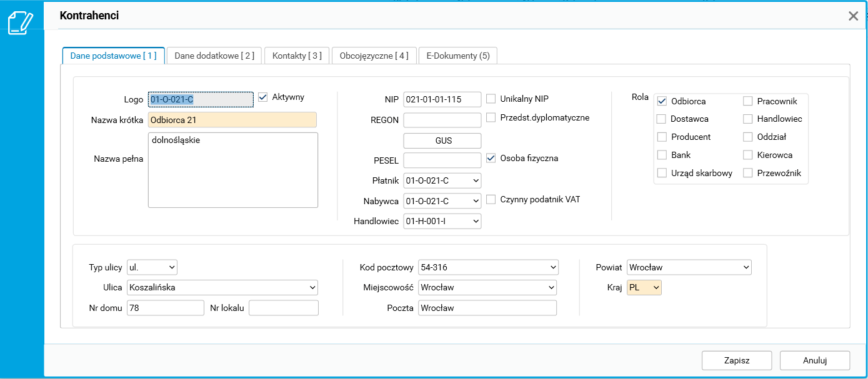Click the Nr lokalu field
The image size is (868, 379).
[284, 308]
